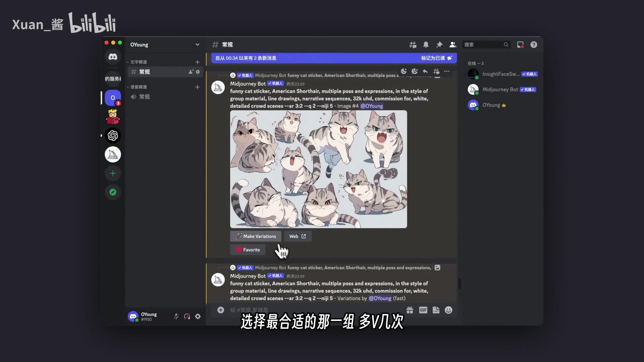Show pinned messages pin icon

click(439, 45)
